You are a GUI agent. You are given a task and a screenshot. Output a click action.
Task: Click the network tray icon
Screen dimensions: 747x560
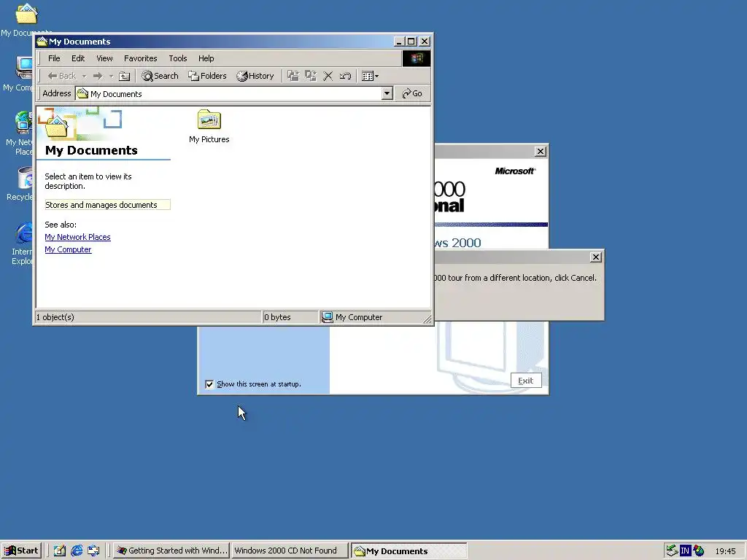click(x=672, y=551)
